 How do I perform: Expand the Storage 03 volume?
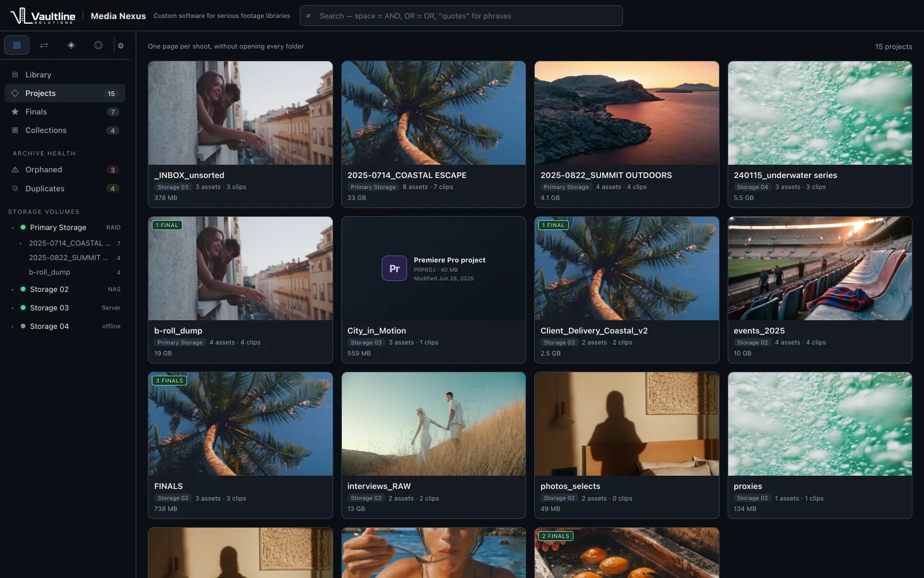click(x=13, y=308)
